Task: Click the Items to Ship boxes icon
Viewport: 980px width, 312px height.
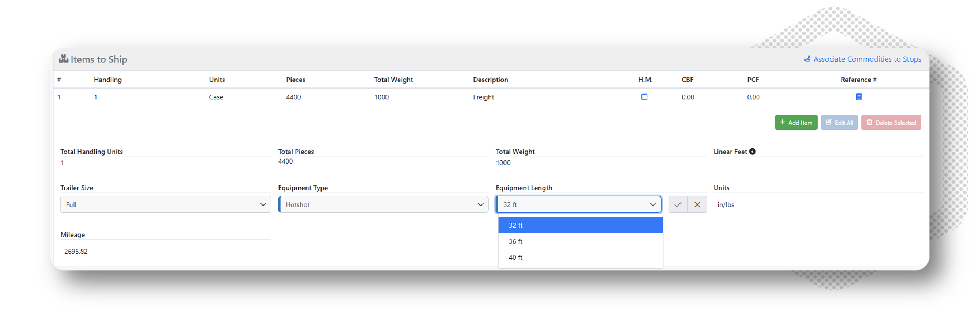Action: [63, 59]
